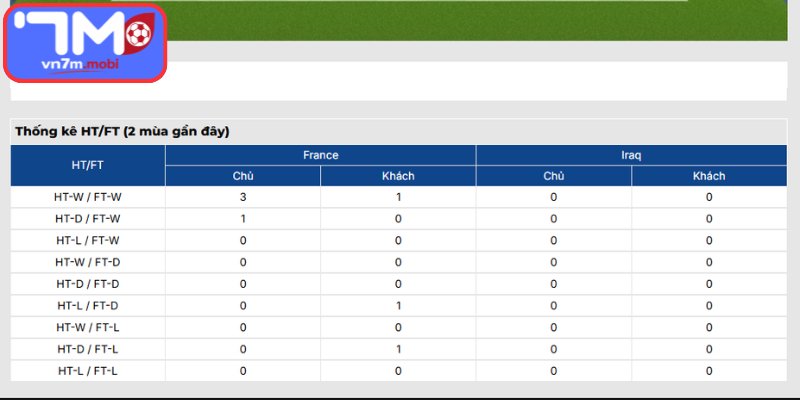Viewport: 800px width, 400px height.
Task: Click the Chủ header under Iraq
Action: point(554,176)
